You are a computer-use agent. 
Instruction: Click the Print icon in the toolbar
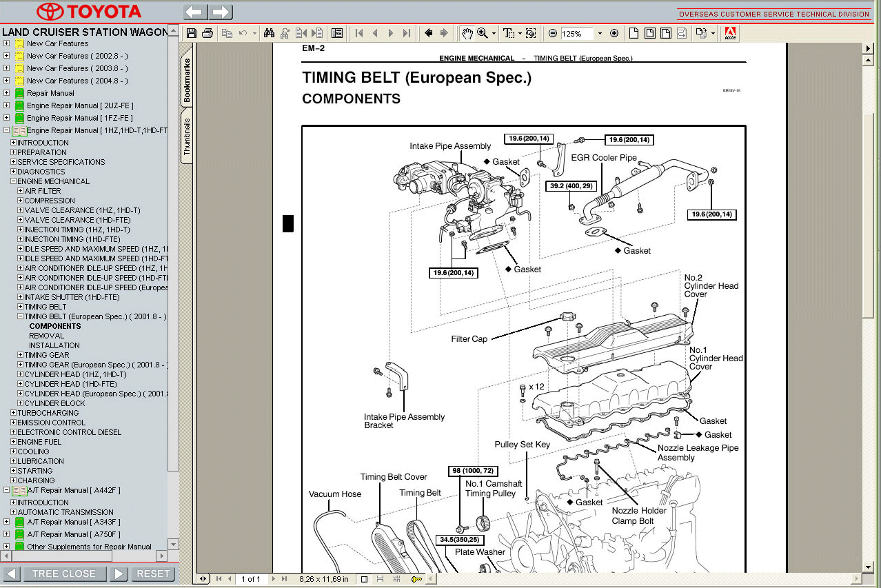coord(207,33)
